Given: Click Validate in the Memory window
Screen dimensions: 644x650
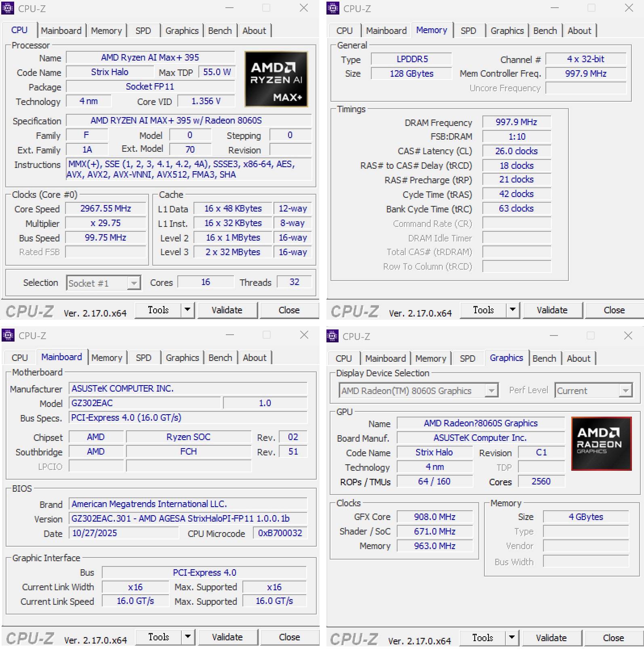Looking at the screenshot, I should 552,310.
